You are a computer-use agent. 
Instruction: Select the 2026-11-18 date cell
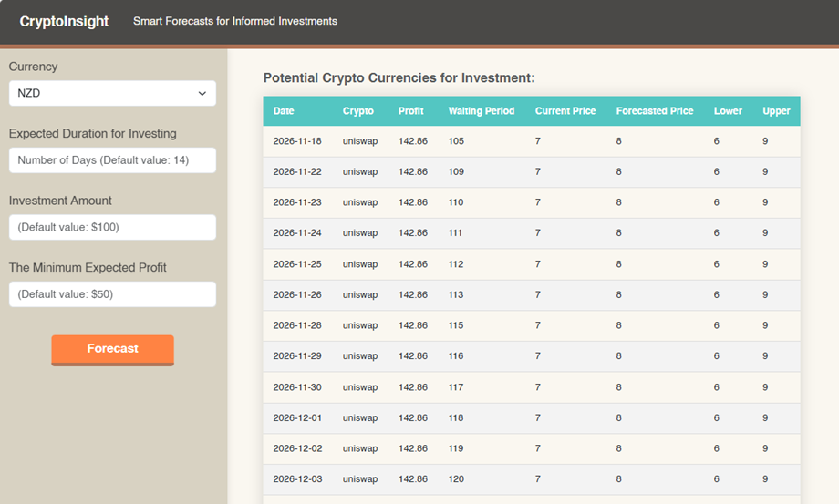[x=297, y=141]
